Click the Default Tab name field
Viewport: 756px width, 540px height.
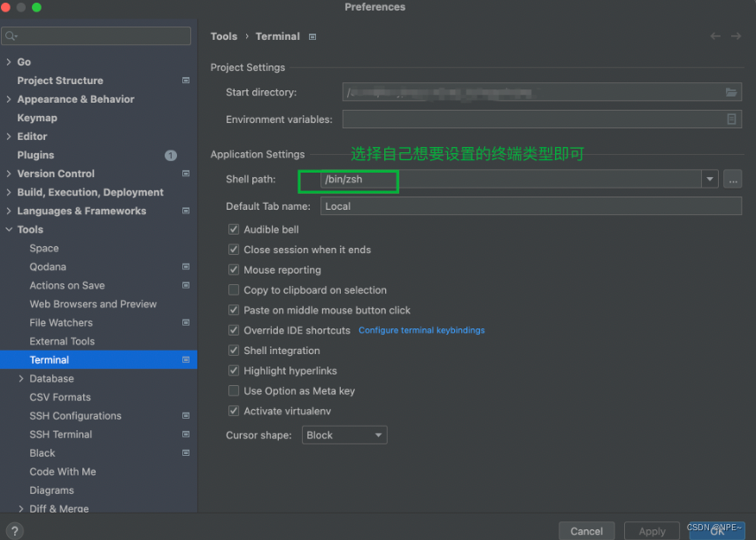529,206
